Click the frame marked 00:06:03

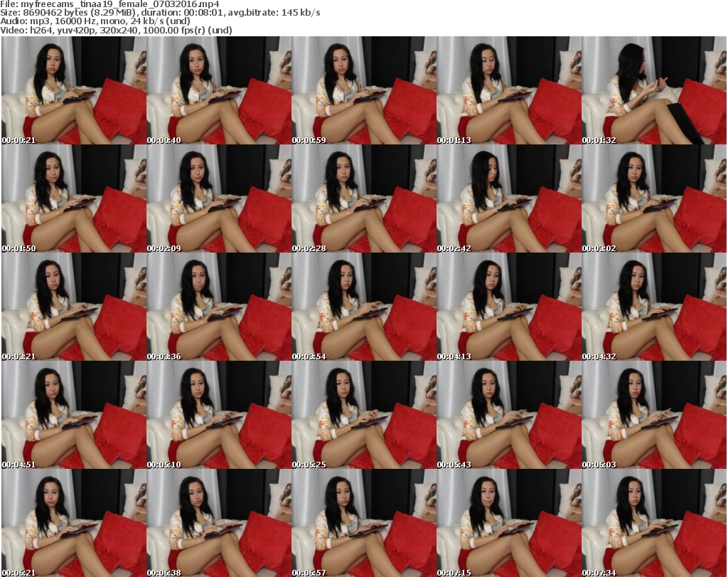point(654,415)
